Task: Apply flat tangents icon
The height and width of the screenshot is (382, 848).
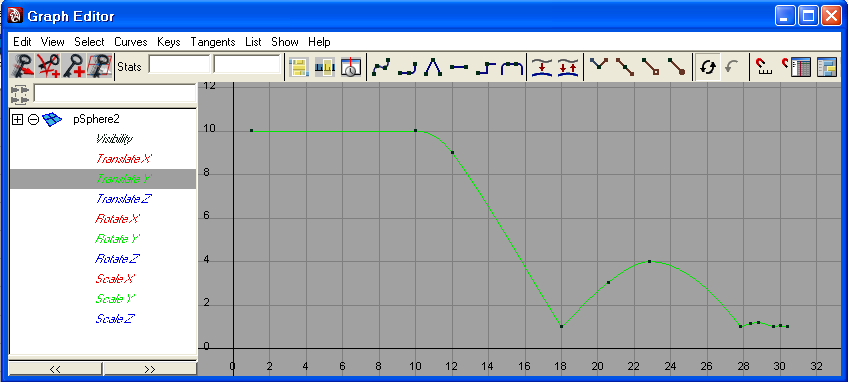Action: coord(459,67)
